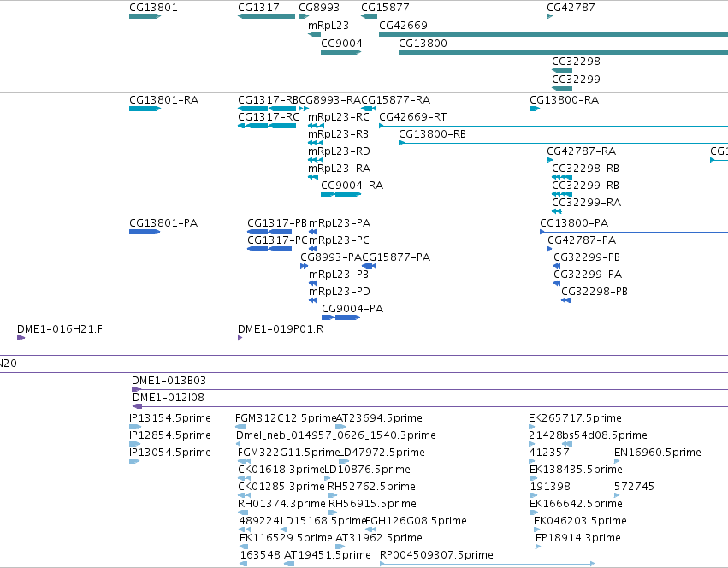Image resolution: width=728 pixels, height=568 pixels.
Task: Click the AT23694.5prime EST label
Action: point(379,418)
